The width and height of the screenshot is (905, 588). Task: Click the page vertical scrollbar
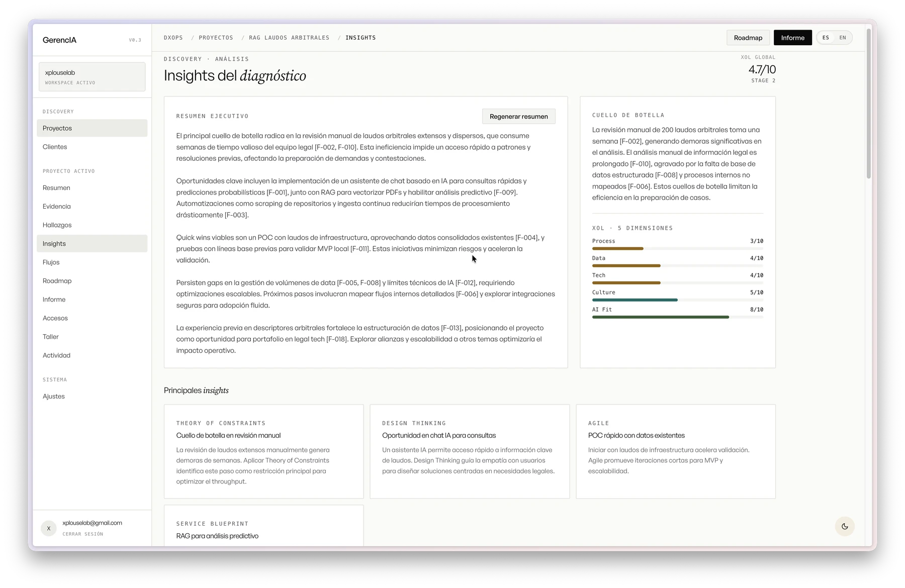tap(868, 103)
